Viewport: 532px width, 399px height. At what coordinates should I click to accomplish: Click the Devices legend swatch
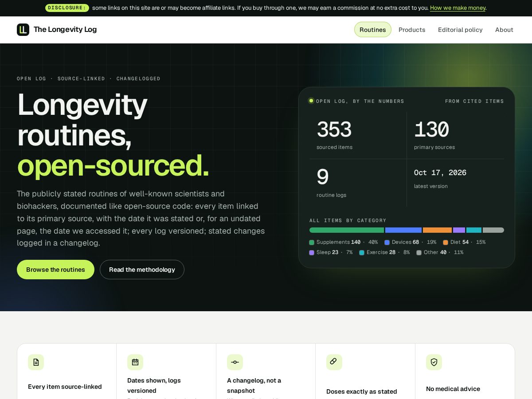(x=387, y=243)
